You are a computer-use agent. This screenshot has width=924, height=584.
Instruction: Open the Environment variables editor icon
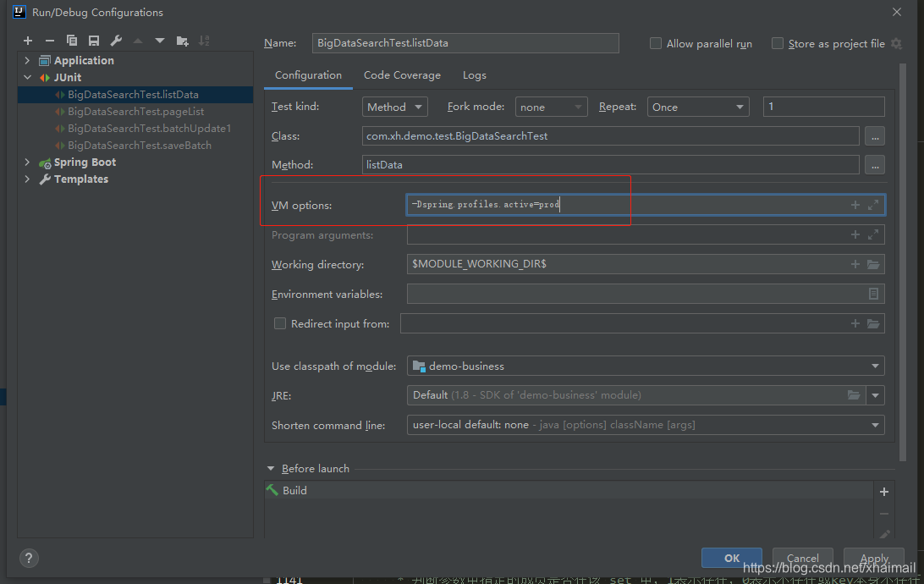[x=873, y=294]
